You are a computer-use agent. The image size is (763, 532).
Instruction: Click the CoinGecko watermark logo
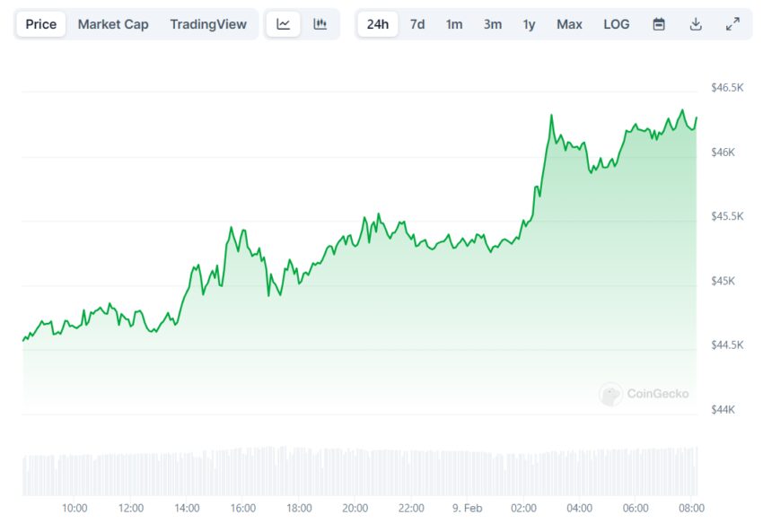[645, 394]
